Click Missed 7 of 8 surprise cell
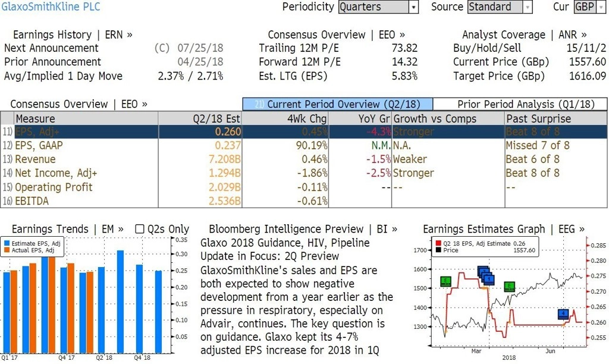Viewport: 609px width, 364px height. coord(538,146)
